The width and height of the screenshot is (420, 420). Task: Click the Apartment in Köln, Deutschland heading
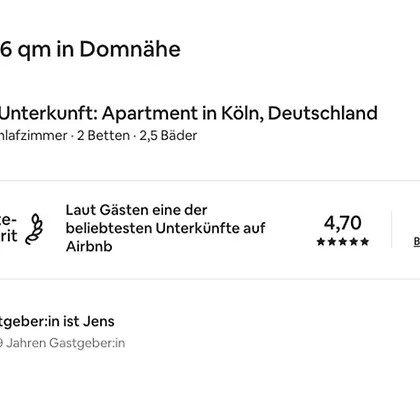189,113
